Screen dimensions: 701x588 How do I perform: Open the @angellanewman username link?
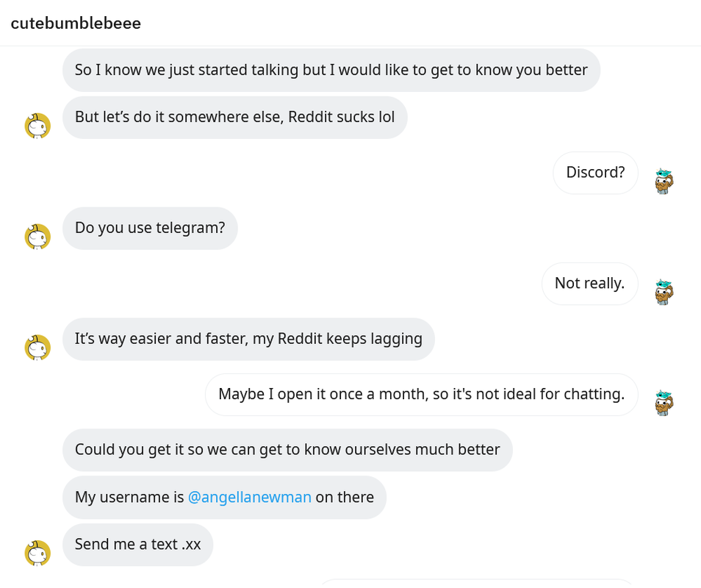249,498
